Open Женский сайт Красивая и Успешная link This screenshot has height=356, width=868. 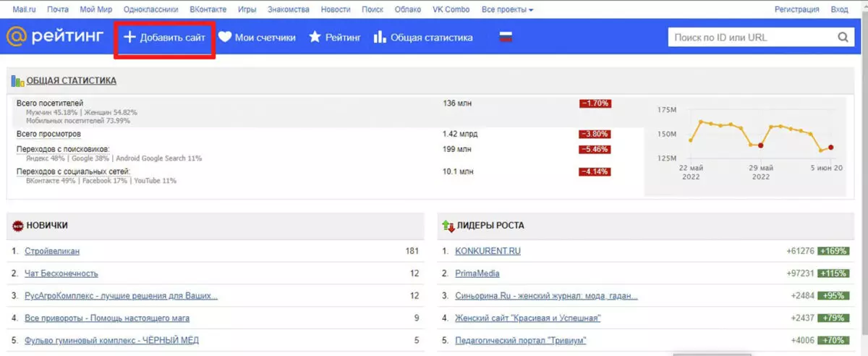click(x=528, y=318)
